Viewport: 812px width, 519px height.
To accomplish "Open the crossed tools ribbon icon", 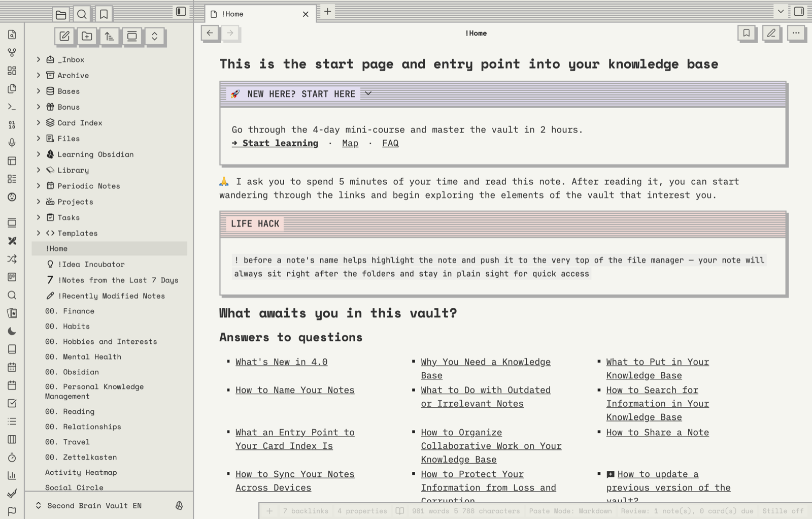I will pyautogui.click(x=12, y=241).
